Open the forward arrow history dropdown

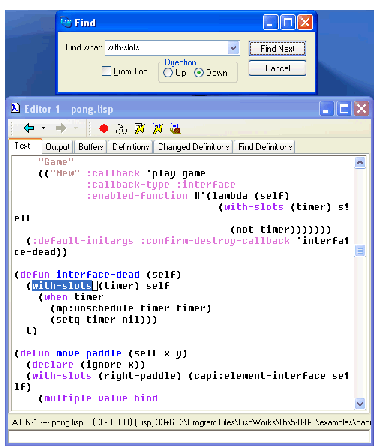(x=76, y=128)
